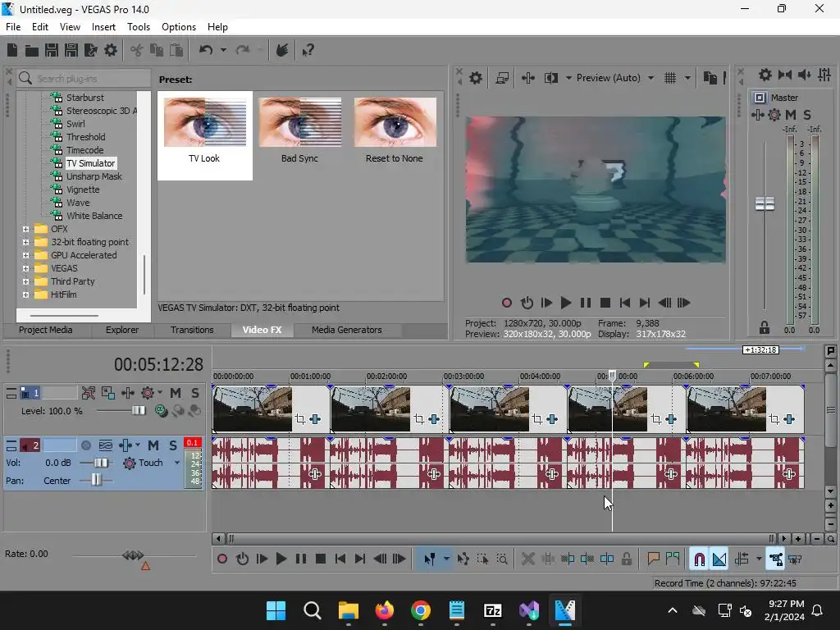Toggle snapping magnet button
Screen dimensions: 840x630
pyautogui.click(x=699, y=559)
